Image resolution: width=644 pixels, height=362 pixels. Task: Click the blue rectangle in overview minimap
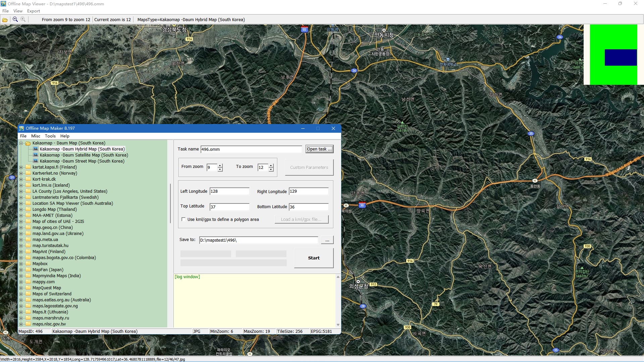tap(621, 58)
